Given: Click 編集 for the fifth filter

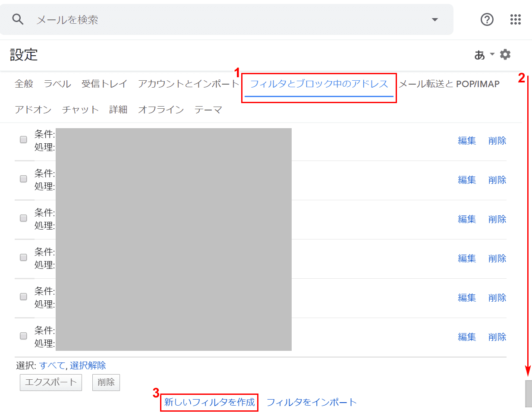Looking at the screenshot, I should point(467,298).
